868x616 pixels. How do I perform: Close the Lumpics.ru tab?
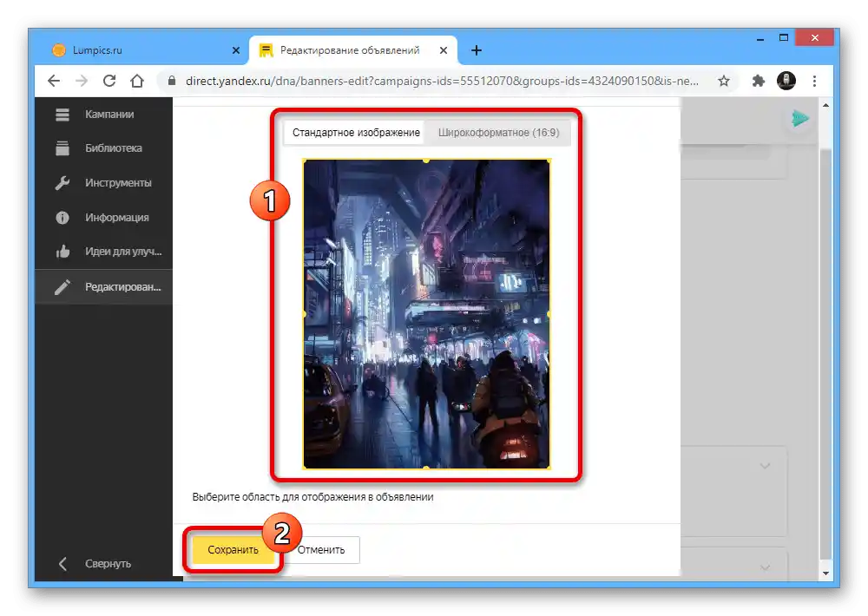point(236,50)
